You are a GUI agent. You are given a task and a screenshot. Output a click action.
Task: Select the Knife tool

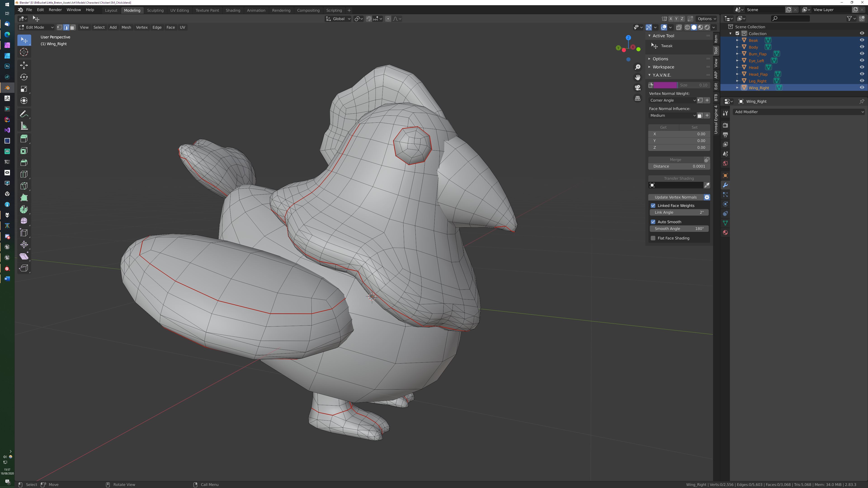(x=24, y=186)
